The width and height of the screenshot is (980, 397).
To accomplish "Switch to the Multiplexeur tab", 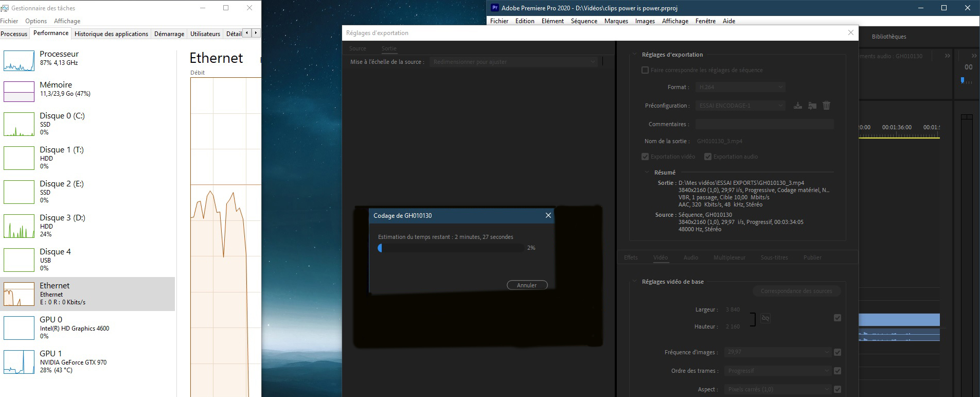I will pyautogui.click(x=729, y=257).
